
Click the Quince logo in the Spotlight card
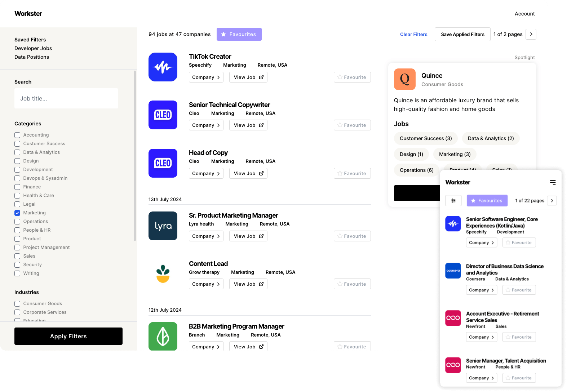tap(404, 79)
